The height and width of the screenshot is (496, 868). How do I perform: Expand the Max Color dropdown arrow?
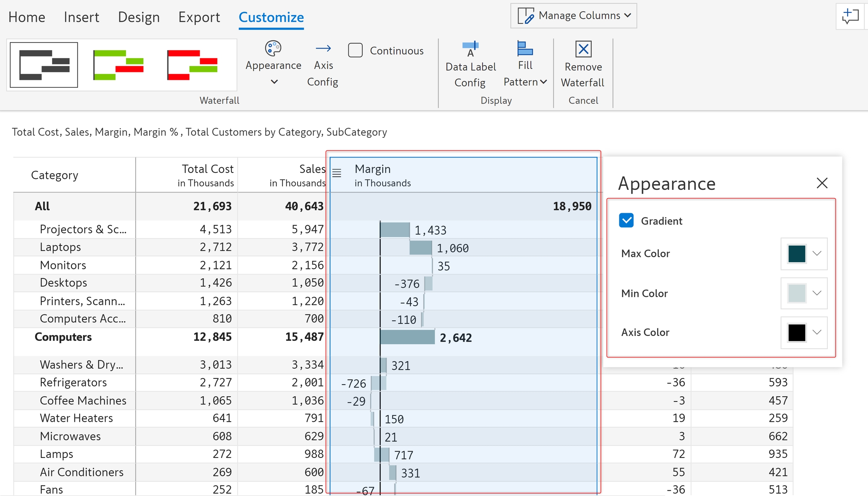(817, 253)
